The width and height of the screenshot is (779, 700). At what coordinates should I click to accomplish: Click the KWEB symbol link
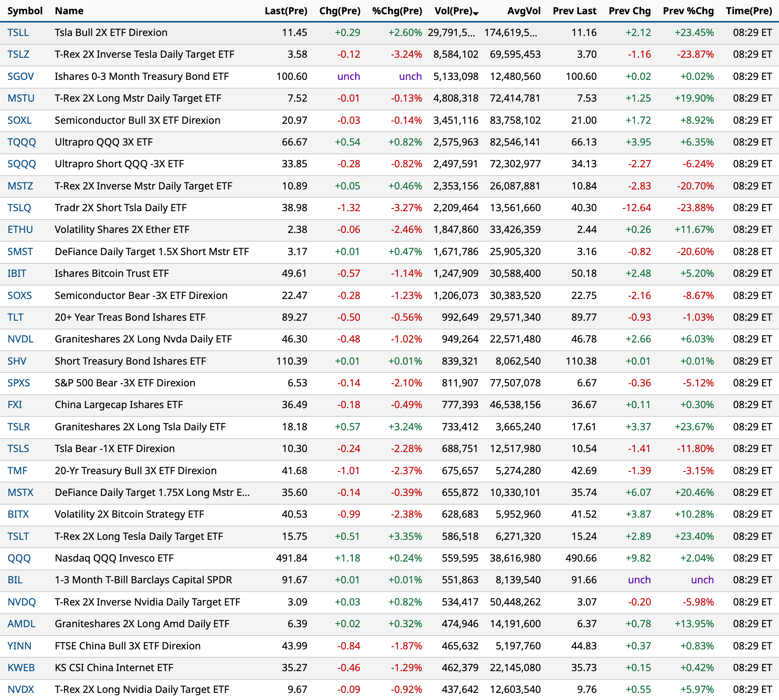tap(21, 668)
